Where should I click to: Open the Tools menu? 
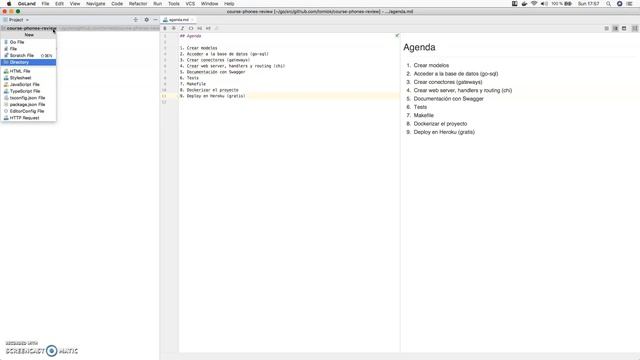(x=174, y=4)
